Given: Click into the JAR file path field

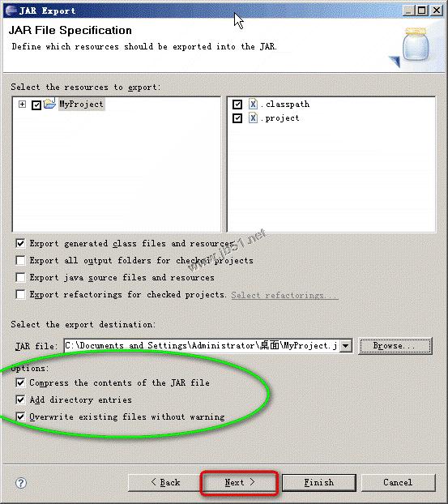Looking at the screenshot, I should 202,346.
